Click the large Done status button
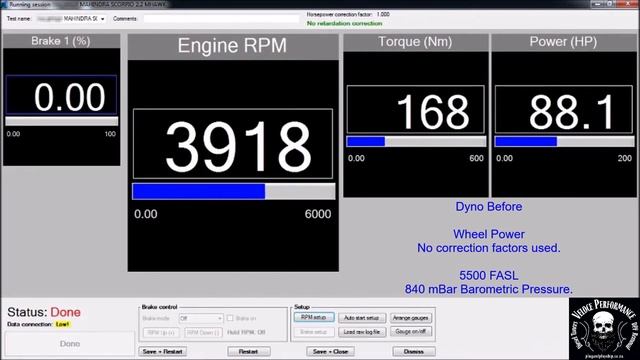This screenshot has height=360, width=640. [70, 344]
